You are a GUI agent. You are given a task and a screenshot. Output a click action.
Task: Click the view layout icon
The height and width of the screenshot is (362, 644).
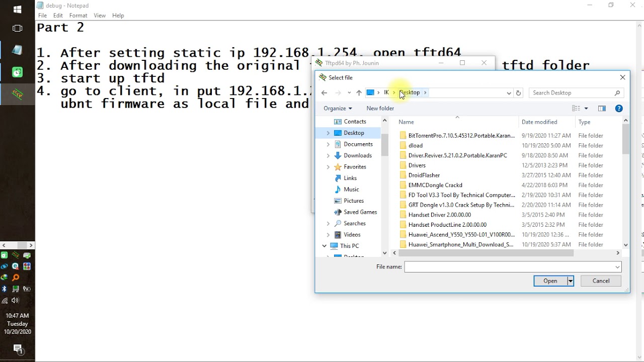pyautogui.click(x=576, y=108)
